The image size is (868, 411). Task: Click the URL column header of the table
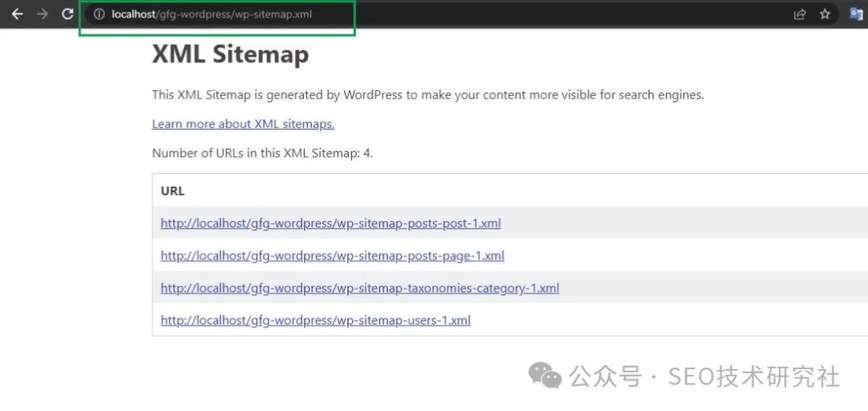[x=172, y=191]
